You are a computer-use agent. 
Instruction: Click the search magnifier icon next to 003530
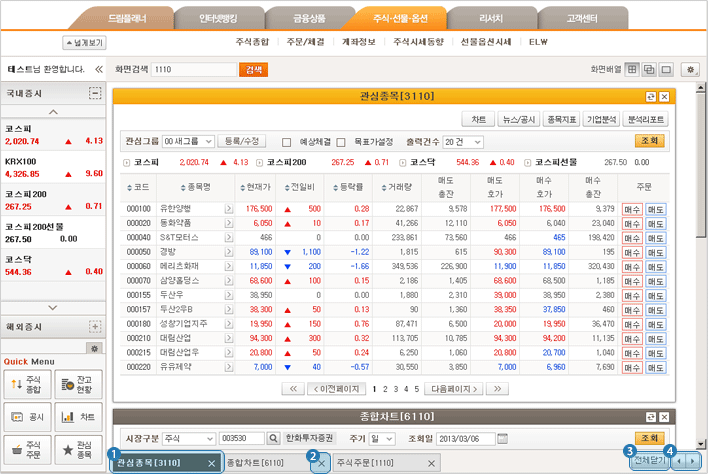[273, 438]
